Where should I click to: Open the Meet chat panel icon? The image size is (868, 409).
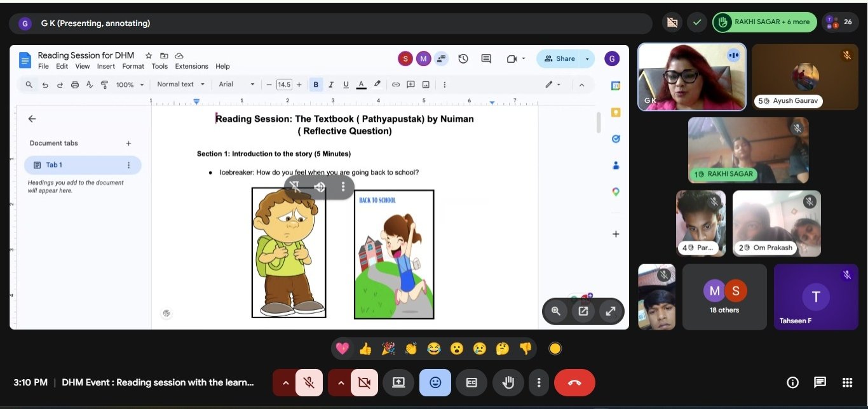(x=820, y=382)
